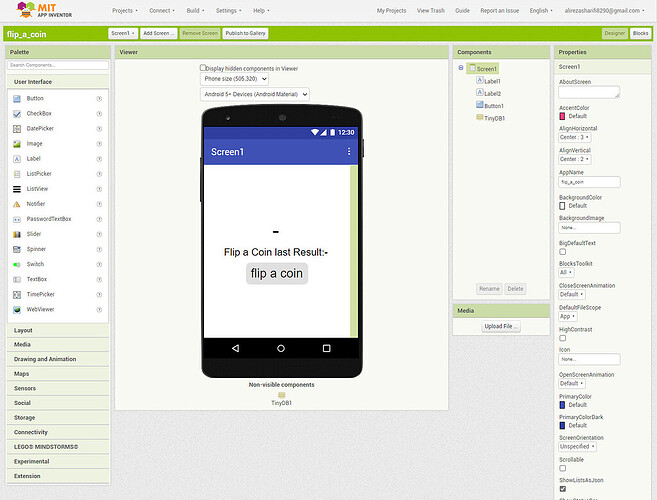Image resolution: width=657 pixels, height=500 pixels.
Task: Select the PasswordTextBox palette icon
Action: [17, 219]
